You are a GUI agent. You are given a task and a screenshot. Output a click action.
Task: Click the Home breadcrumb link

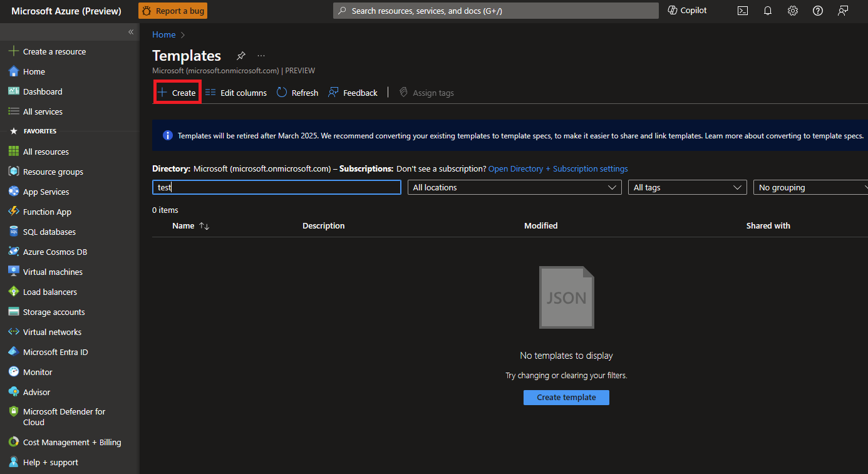164,34
